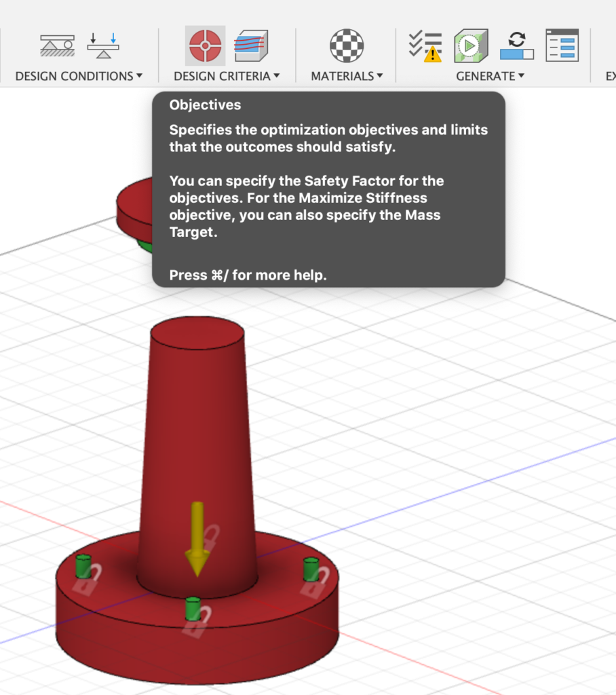Select the front center green pin
The width and height of the screenshot is (616, 695).
(193, 608)
